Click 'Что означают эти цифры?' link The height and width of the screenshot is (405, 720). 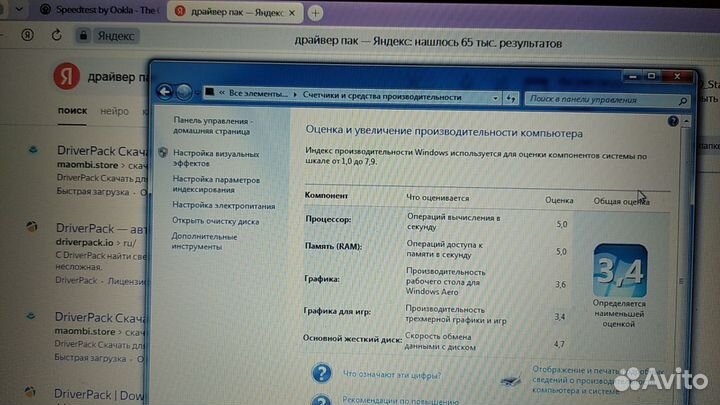tap(392, 375)
